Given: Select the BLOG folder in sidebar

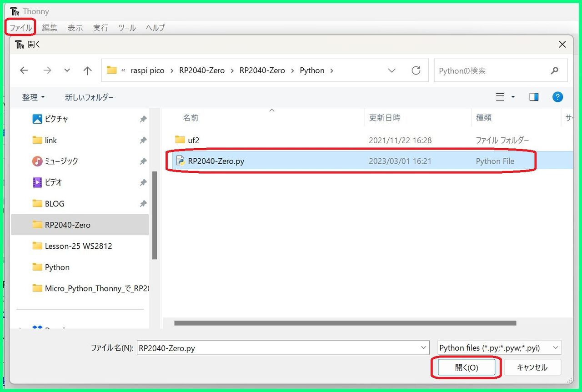Looking at the screenshot, I should 80,204.
